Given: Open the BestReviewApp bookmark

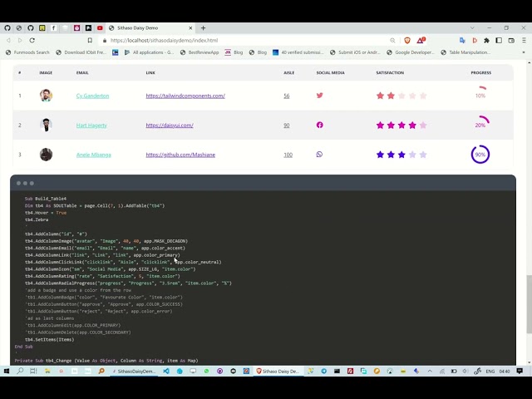Looking at the screenshot, I should click(x=199, y=52).
